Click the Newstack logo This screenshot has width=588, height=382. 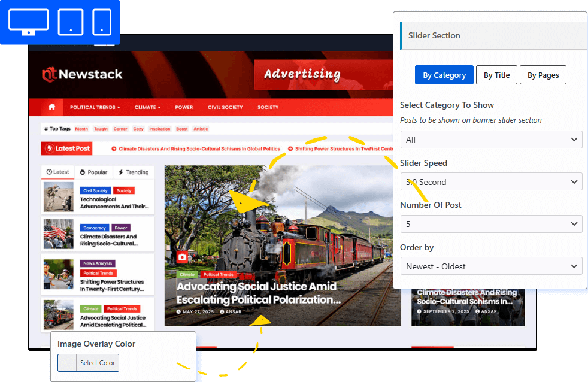(x=82, y=74)
